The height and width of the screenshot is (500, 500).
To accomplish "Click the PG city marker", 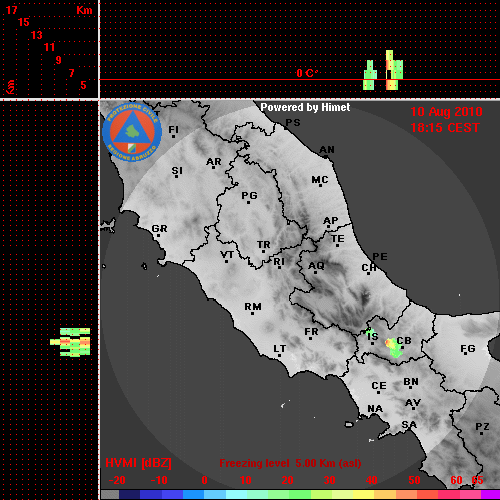I will [x=248, y=203].
